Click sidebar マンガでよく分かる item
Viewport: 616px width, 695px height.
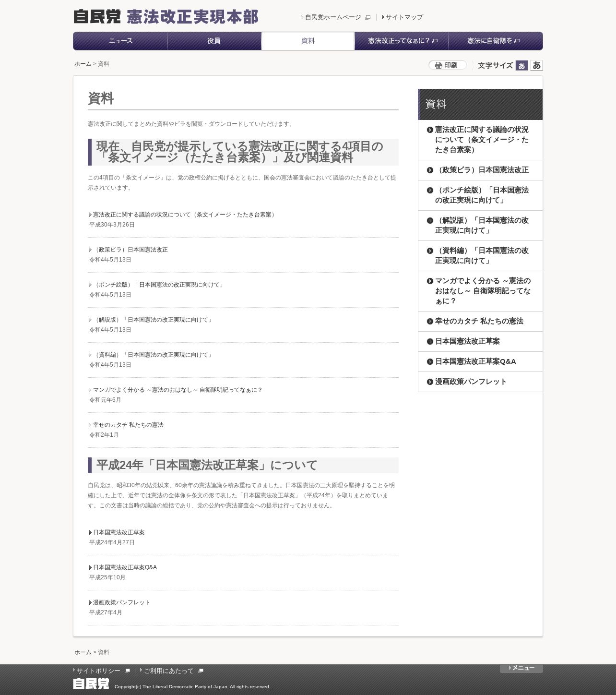click(x=480, y=291)
